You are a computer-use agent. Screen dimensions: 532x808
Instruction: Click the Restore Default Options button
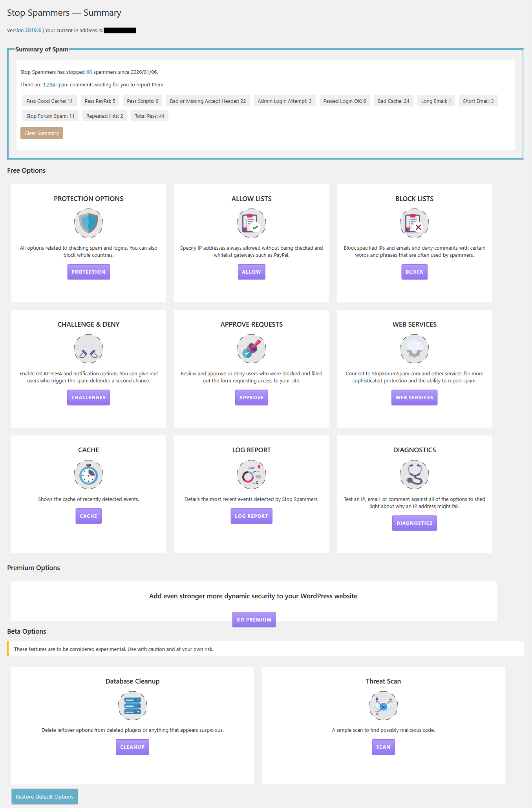pyautogui.click(x=45, y=797)
